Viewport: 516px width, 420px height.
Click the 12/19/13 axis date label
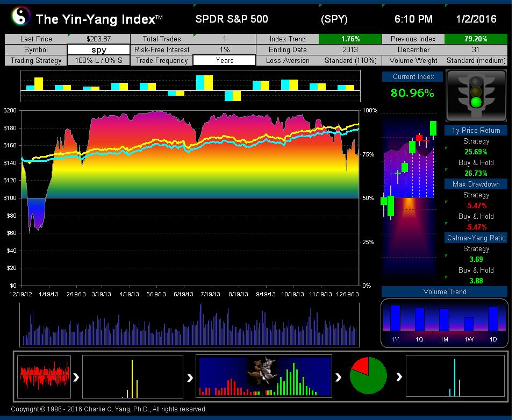[347, 294]
